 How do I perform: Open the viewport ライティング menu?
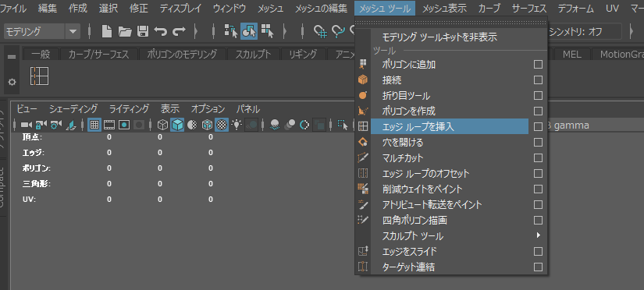click(x=129, y=109)
